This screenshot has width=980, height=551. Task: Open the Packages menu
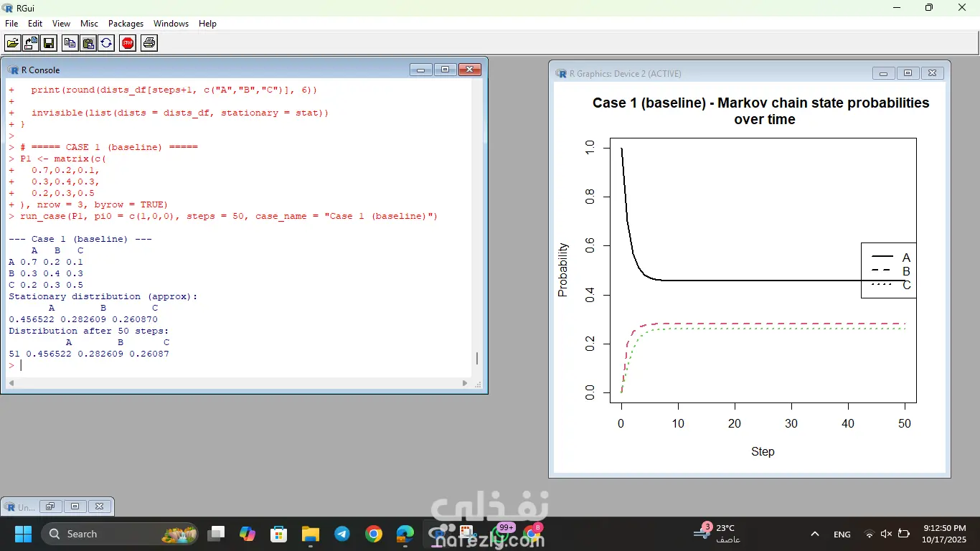[x=126, y=24]
